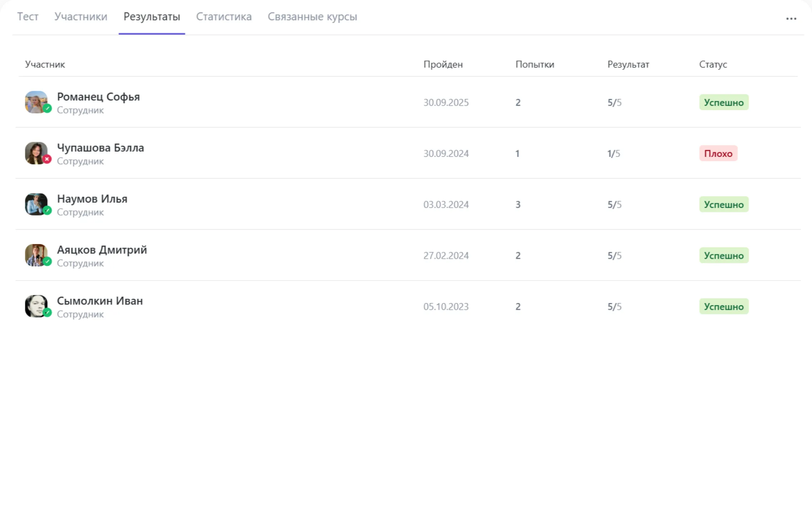This screenshot has height=505, width=812.
Task: Open the Связанные курсы tab
Action: [312, 16]
